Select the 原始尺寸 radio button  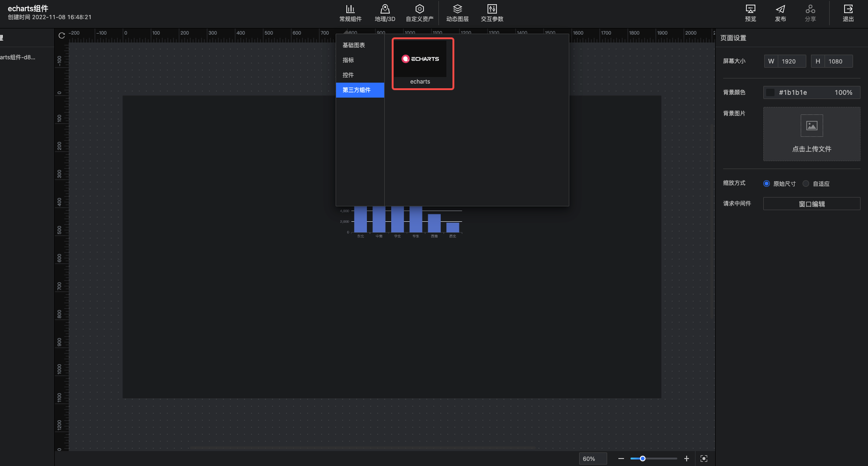pyautogui.click(x=767, y=184)
